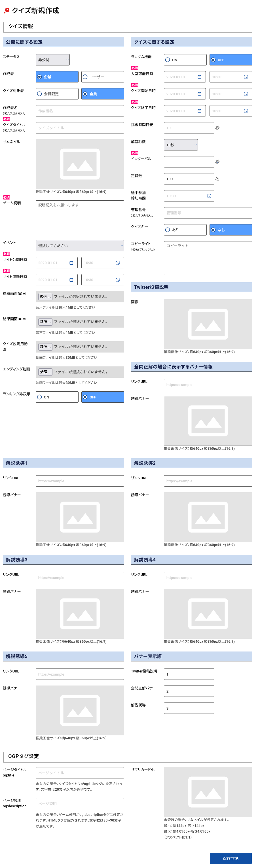Click the クイズタイトル text field
This screenshot has width=260, height=868.
80,128
